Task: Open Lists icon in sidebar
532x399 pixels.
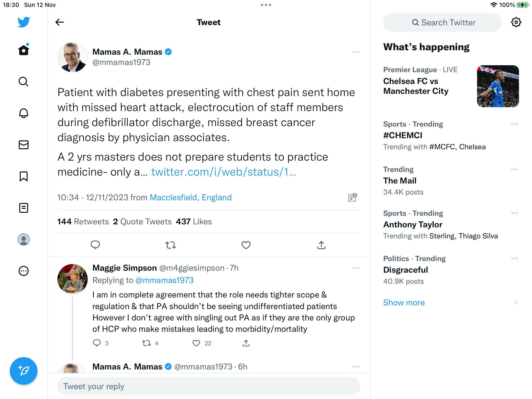Action: tap(24, 208)
